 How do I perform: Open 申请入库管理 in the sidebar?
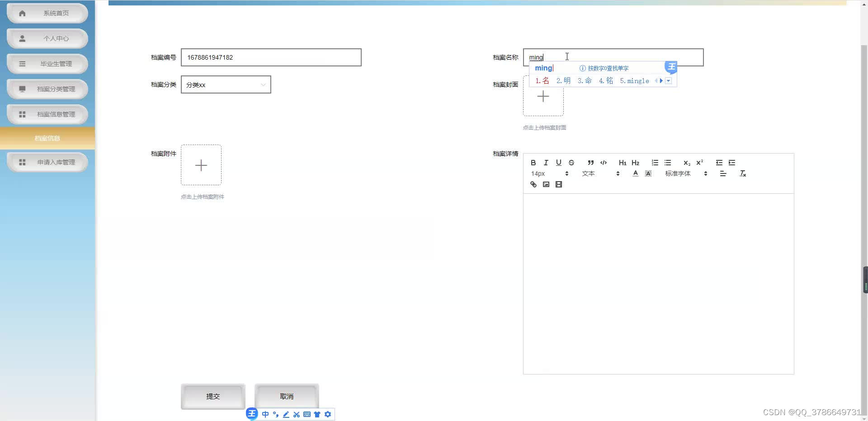[47, 162]
